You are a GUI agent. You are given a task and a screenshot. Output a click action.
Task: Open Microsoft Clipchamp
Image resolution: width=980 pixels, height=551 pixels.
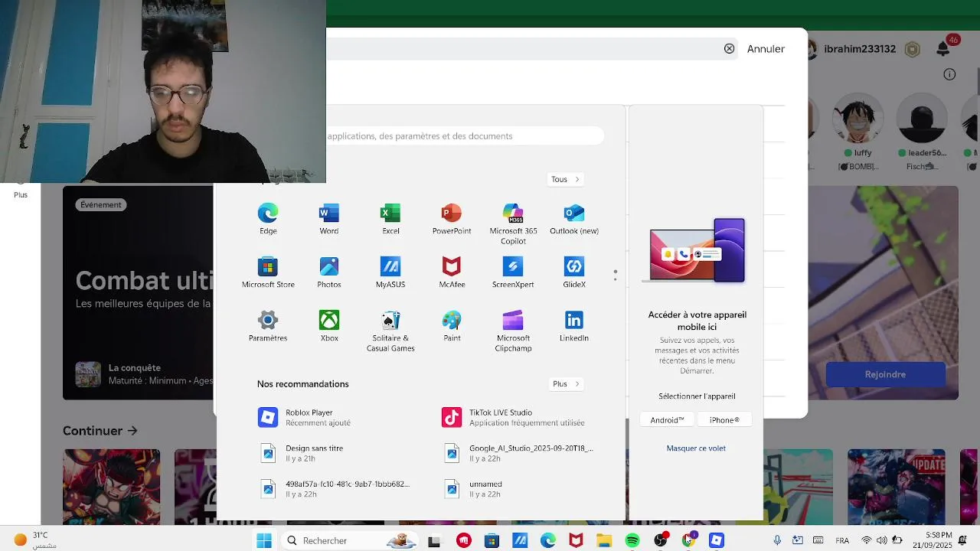(513, 331)
